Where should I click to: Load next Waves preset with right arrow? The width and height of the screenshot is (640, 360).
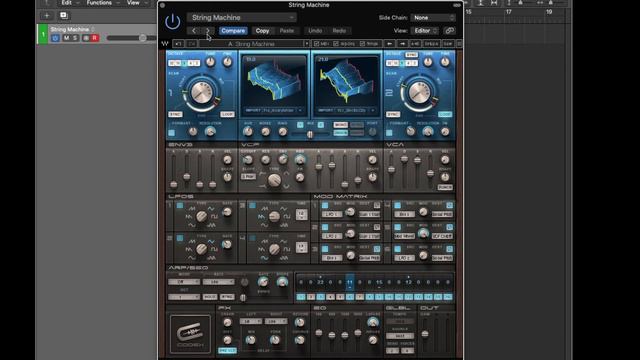coord(402,43)
